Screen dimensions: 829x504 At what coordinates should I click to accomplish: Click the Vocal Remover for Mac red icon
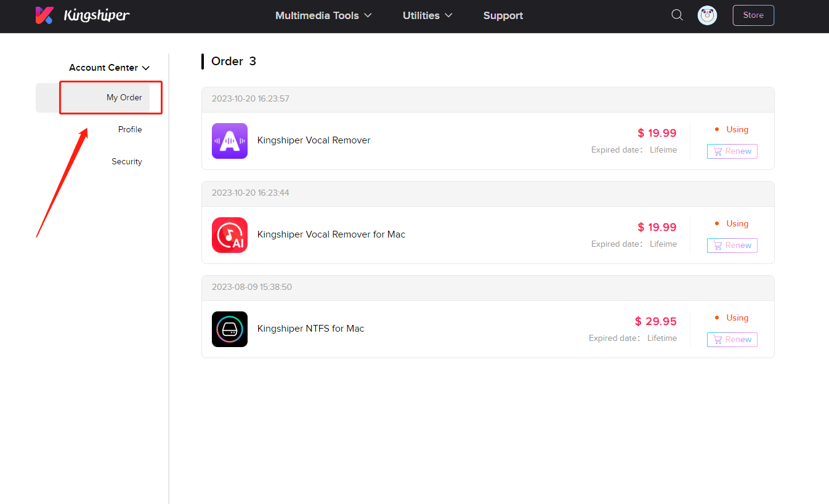pyautogui.click(x=230, y=235)
